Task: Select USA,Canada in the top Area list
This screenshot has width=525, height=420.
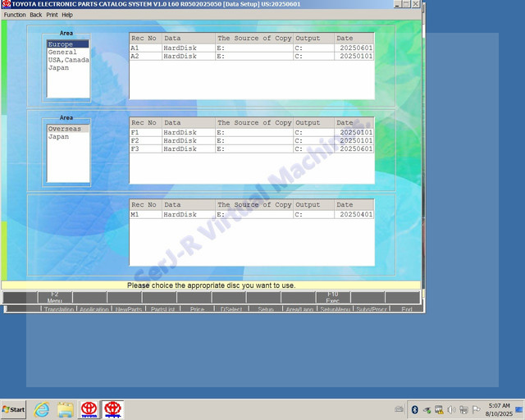Action: pos(68,60)
